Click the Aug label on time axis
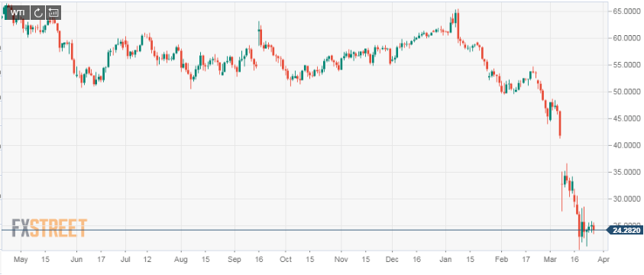Screen dimensions: 644x275 [x=181, y=260]
